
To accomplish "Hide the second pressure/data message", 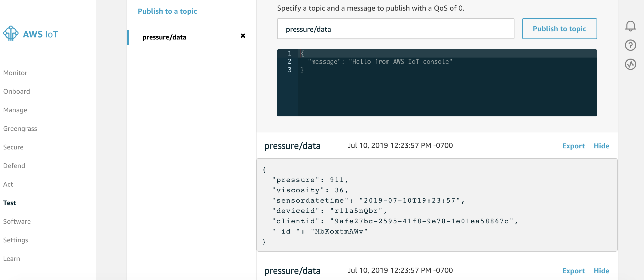I will pos(601,271).
